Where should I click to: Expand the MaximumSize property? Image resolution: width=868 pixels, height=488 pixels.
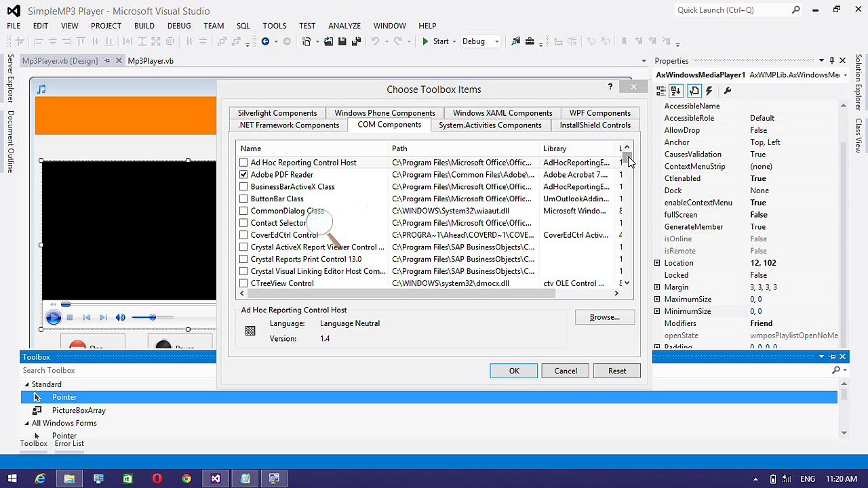tap(657, 299)
